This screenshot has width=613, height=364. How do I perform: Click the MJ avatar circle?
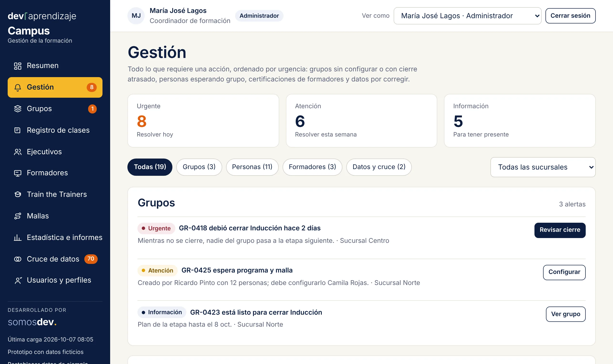pos(136,16)
